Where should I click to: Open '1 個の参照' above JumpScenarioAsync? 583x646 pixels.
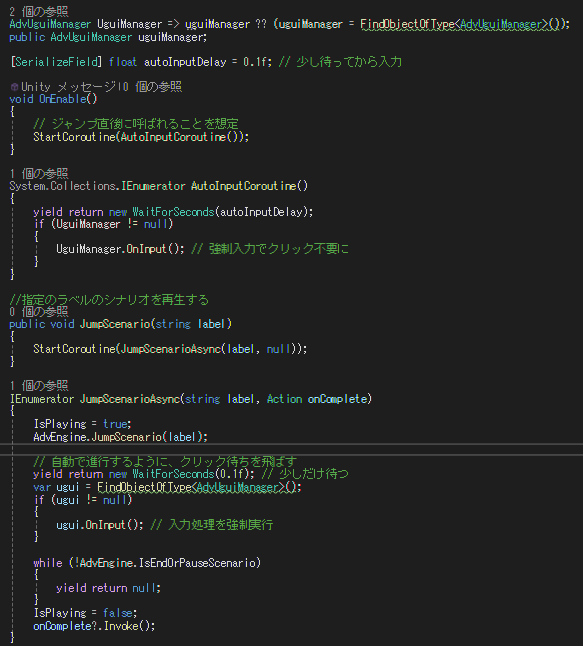coord(39,386)
